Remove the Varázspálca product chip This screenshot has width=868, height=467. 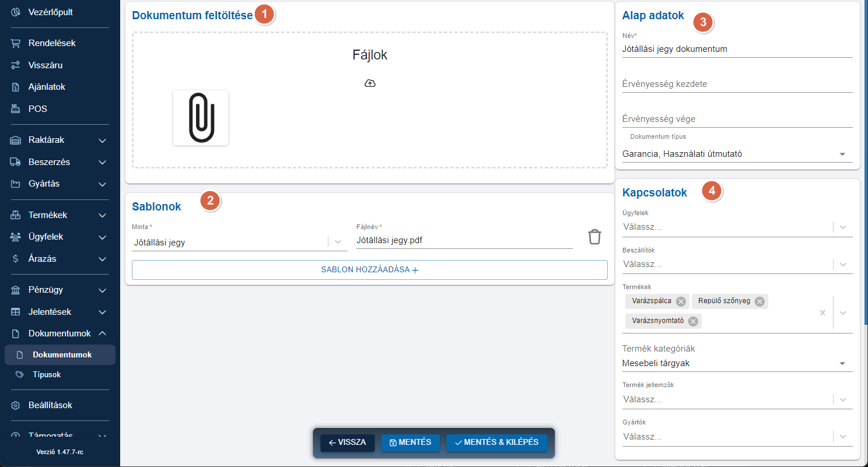pyautogui.click(x=681, y=301)
